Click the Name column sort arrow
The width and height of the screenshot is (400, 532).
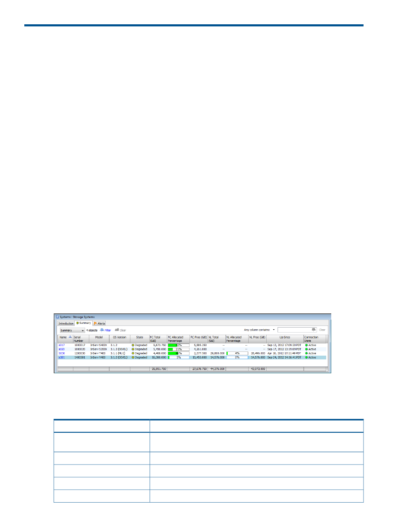[x=70, y=337]
